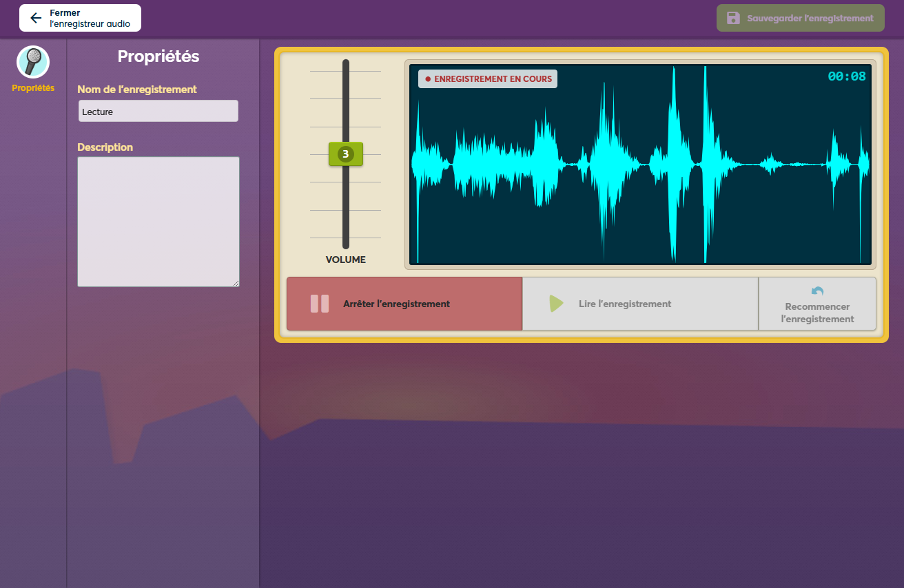Click the 00:08 recording timer
The image size is (904, 588).
click(x=846, y=76)
